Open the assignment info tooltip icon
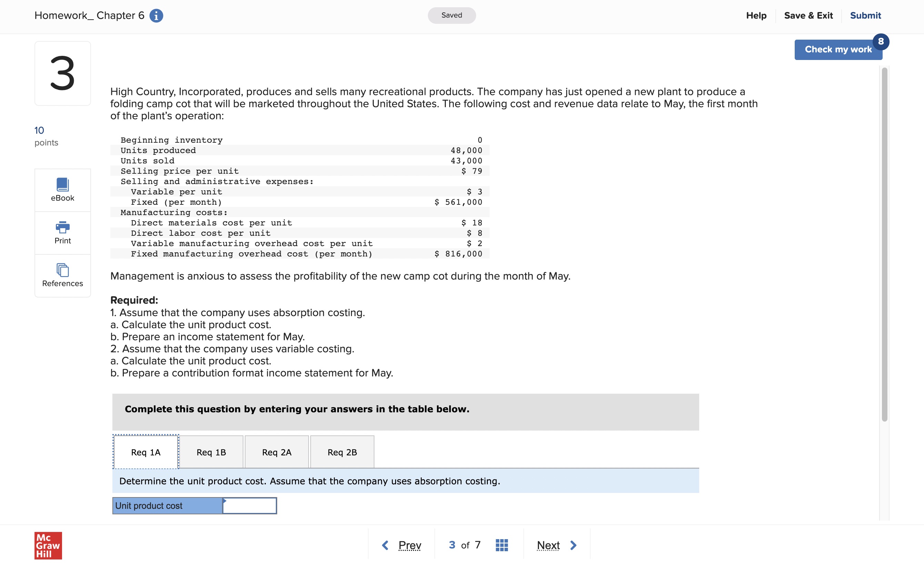 coord(157,16)
